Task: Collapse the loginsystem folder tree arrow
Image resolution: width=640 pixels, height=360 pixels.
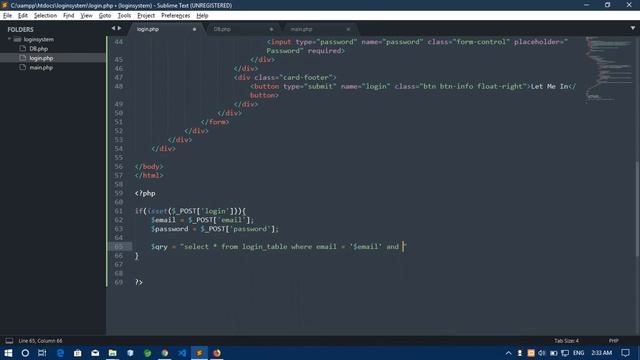Action: click(9, 40)
